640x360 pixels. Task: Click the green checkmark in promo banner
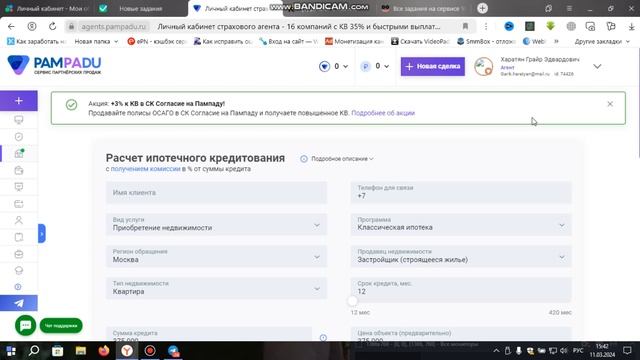[x=71, y=105]
